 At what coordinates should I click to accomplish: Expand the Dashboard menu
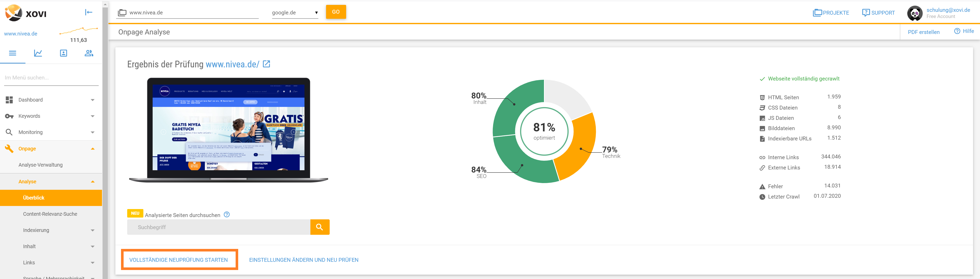(51, 100)
